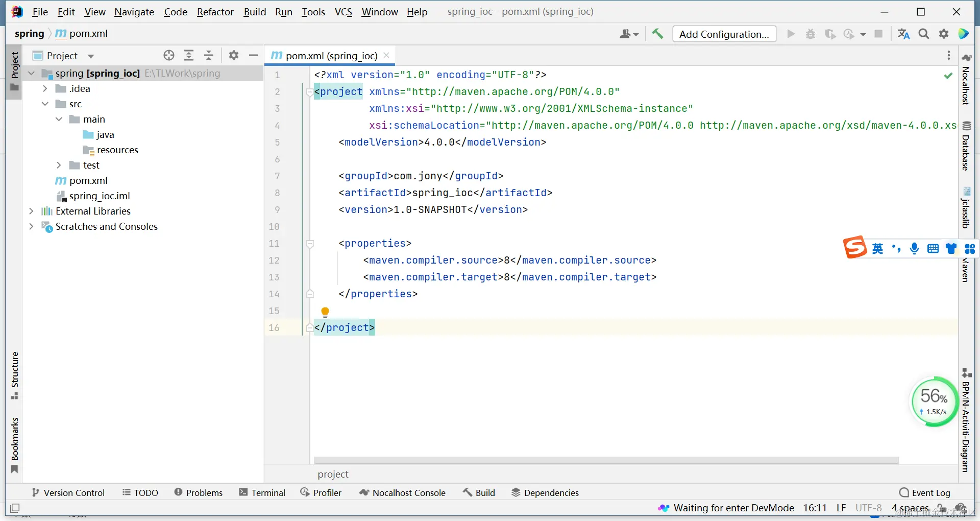
Task: Click Select Opened File target icon
Action: click(x=169, y=55)
